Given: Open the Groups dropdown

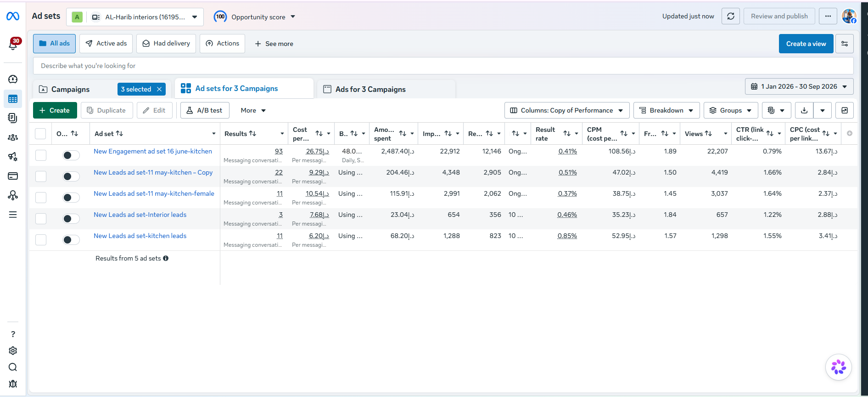Looking at the screenshot, I should [731, 110].
